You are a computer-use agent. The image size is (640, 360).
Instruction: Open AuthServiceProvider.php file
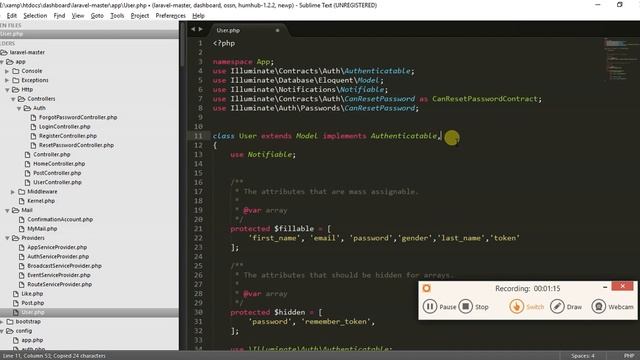click(58, 257)
